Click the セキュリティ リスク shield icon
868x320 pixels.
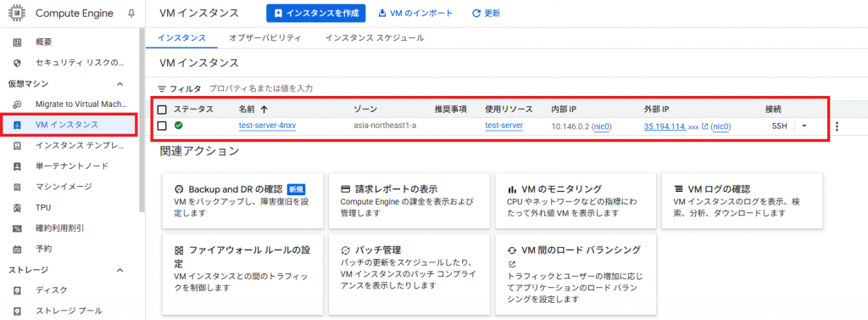[17, 63]
